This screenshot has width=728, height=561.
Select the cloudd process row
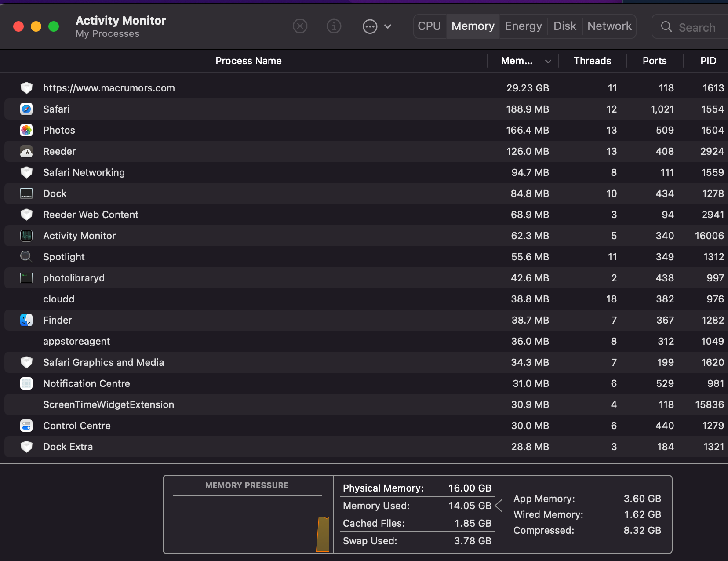pos(366,299)
